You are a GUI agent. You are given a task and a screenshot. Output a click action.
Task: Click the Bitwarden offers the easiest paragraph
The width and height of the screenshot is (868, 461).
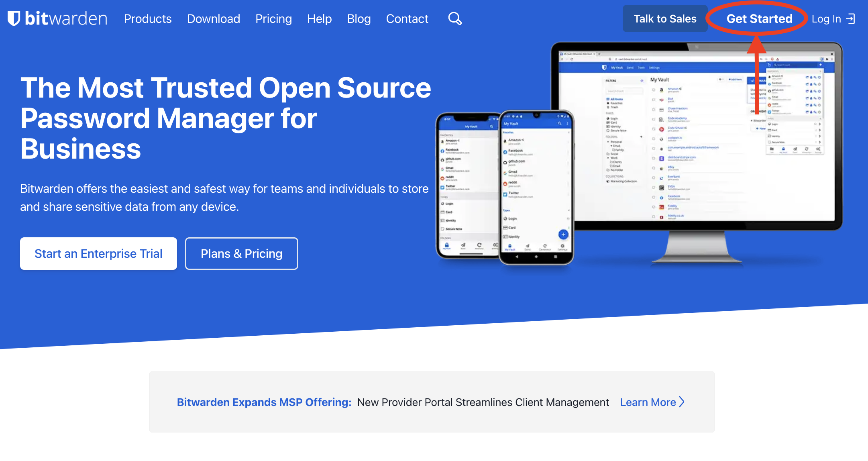(x=224, y=198)
